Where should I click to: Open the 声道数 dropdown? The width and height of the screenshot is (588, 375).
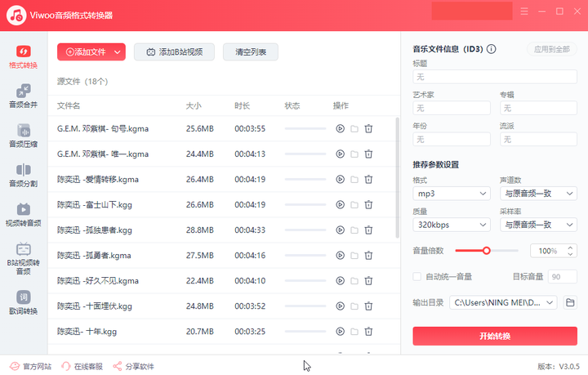click(538, 194)
